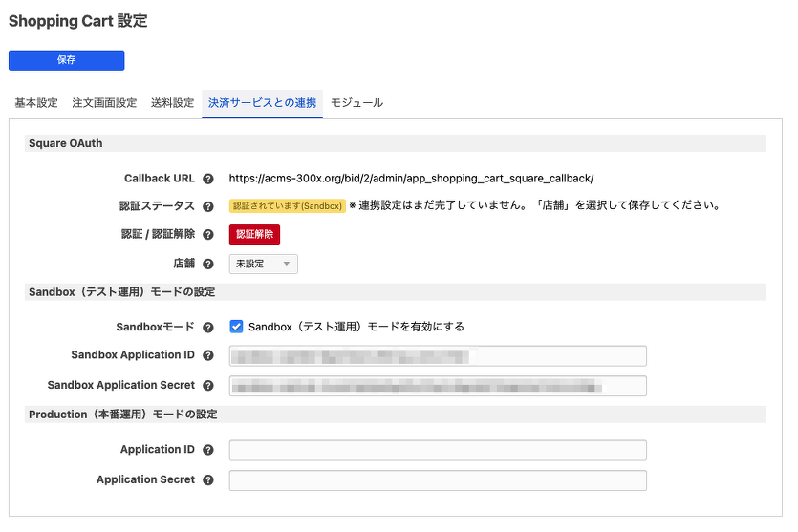Open the 認証ステータス help icon
Viewport: 798px width, 532px height.
coord(208,206)
